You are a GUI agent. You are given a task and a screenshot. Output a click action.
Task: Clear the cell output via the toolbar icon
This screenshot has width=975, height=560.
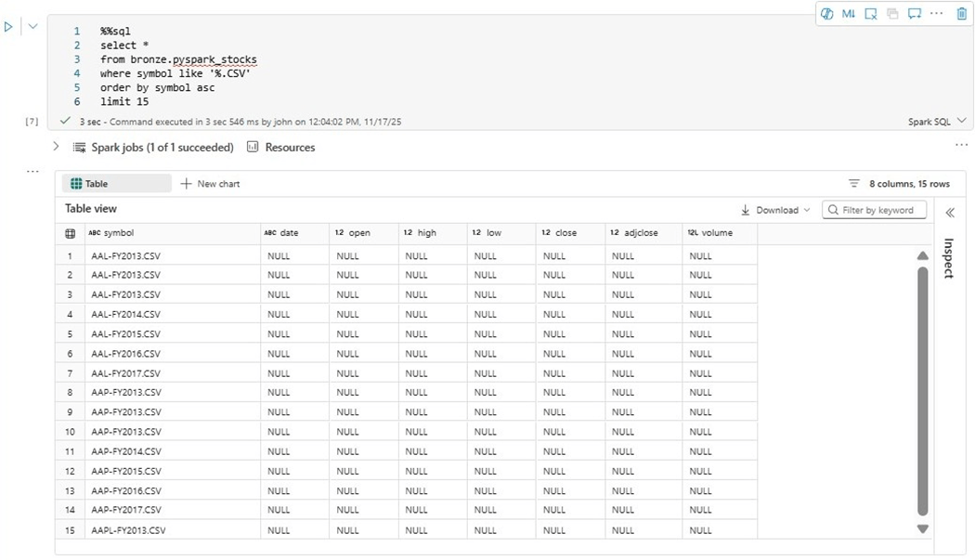(x=871, y=14)
